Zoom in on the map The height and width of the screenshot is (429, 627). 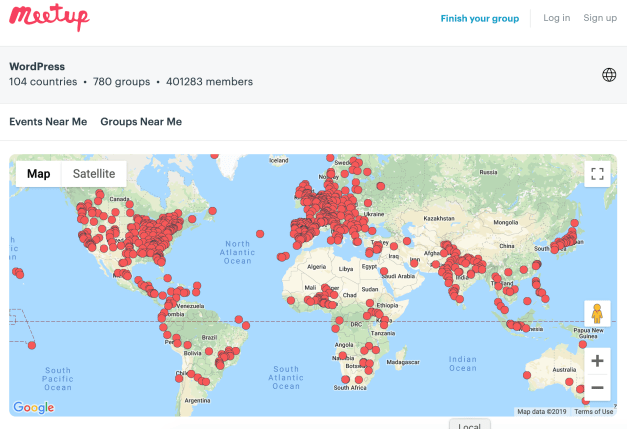pos(597,361)
